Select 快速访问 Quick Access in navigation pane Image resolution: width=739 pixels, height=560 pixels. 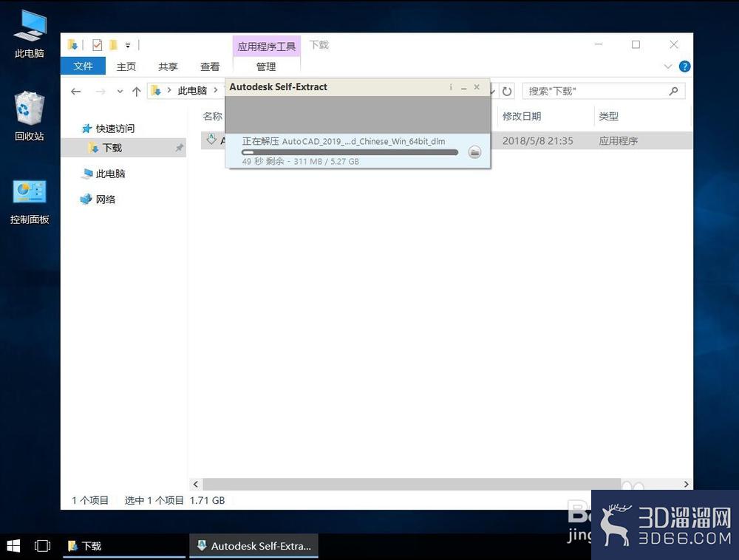click(115, 129)
